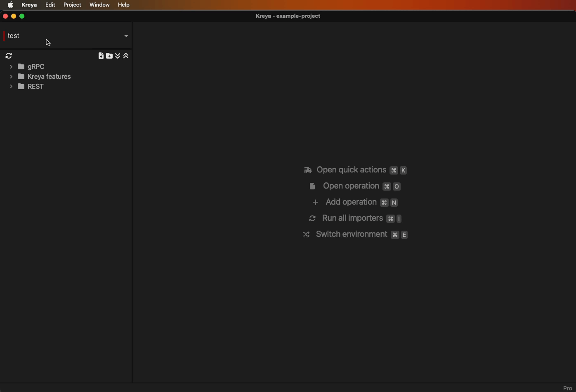This screenshot has width=576, height=392.
Task: Click the REST folder icon
Action: [21, 87]
